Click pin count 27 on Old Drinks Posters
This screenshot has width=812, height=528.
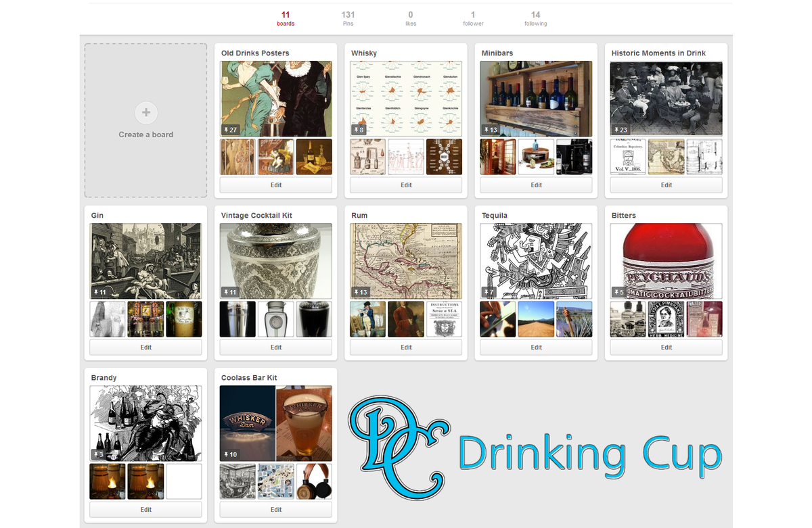[231, 130]
